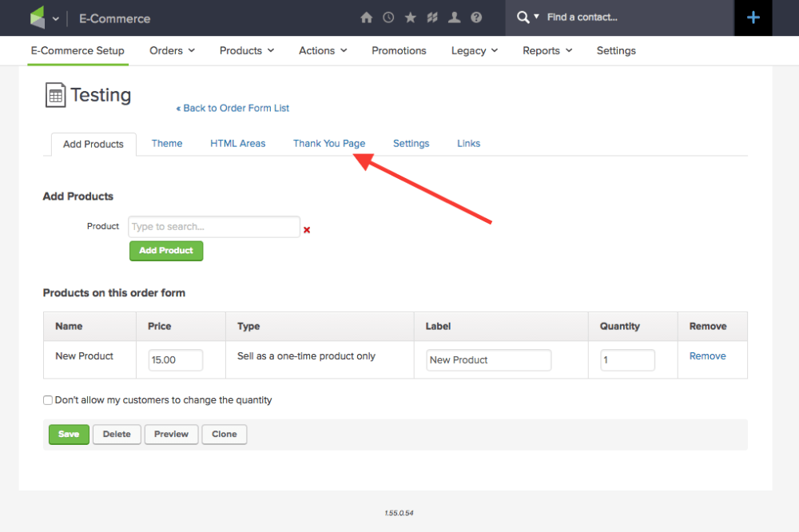Switch to the Thank You Page tab
This screenshot has height=532, width=799.
pos(329,143)
